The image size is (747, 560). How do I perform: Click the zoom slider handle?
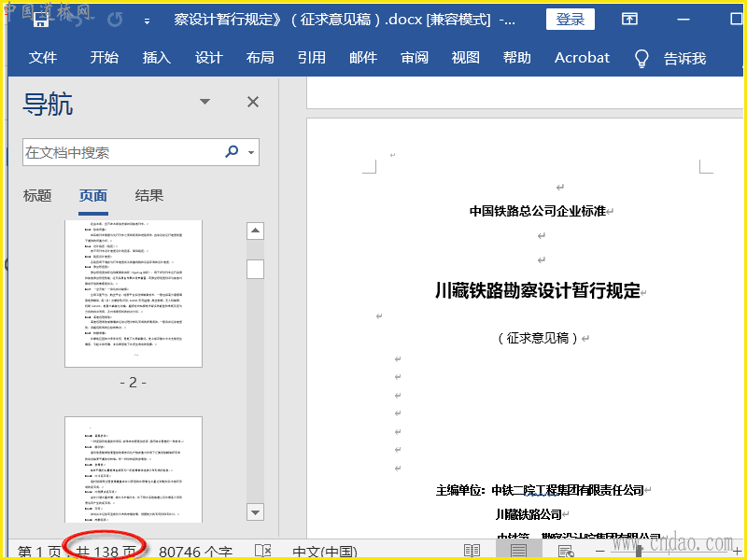(639, 552)
